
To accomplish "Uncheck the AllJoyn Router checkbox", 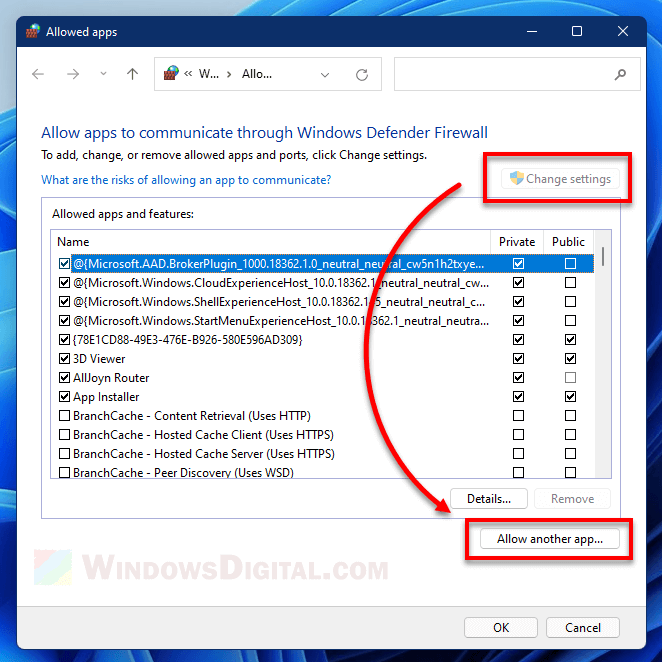I will [64, 378].
